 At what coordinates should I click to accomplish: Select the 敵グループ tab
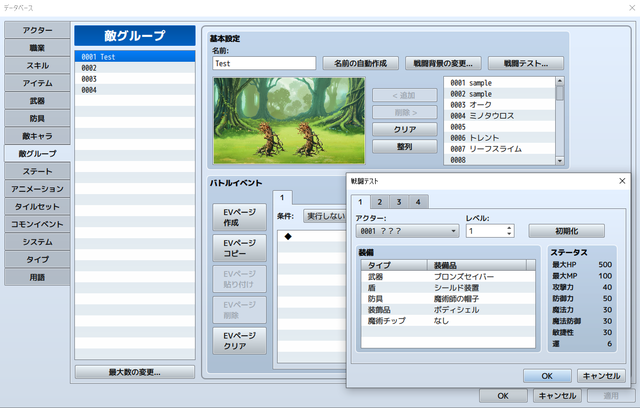tap(37, 153)
